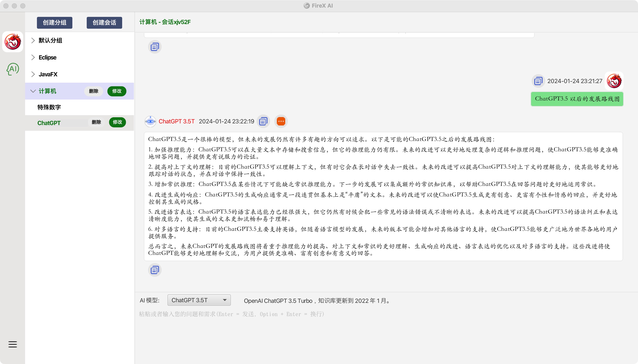Click copy icon below the ChatGPT response
Viewport: 638px width, 364px height.
pyautogui.click(x=155, y=270)
